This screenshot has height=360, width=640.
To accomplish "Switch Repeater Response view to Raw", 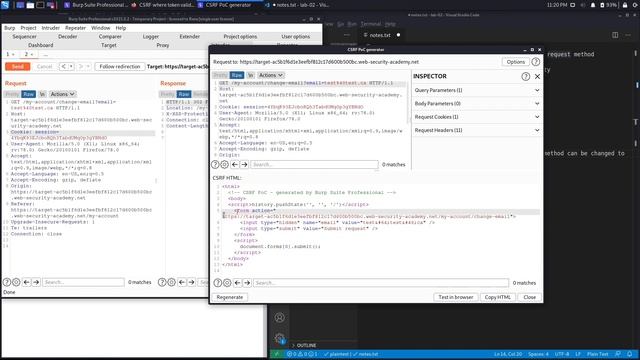I will pyautogui.click(x=184, y=94).
